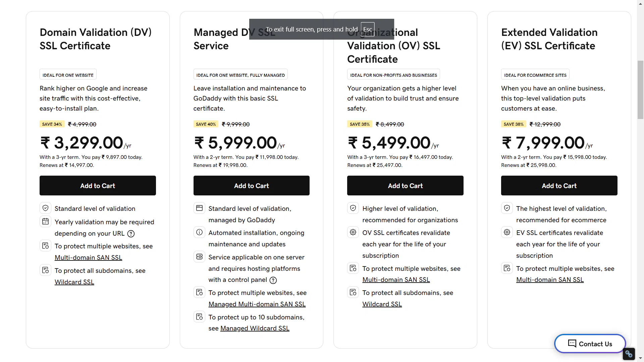Open the Contact Us chat button
This screenshot has height=362, width=644.
click(x=590, y=344)
